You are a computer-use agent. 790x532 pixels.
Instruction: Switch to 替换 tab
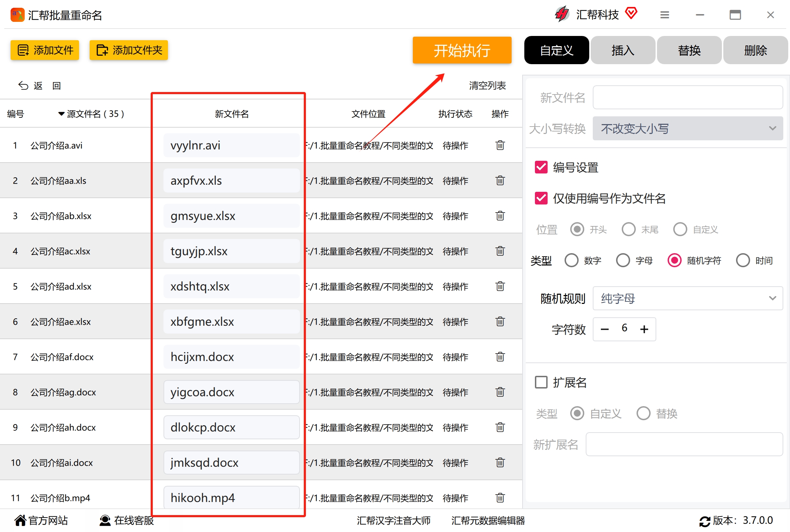(689, 50)
